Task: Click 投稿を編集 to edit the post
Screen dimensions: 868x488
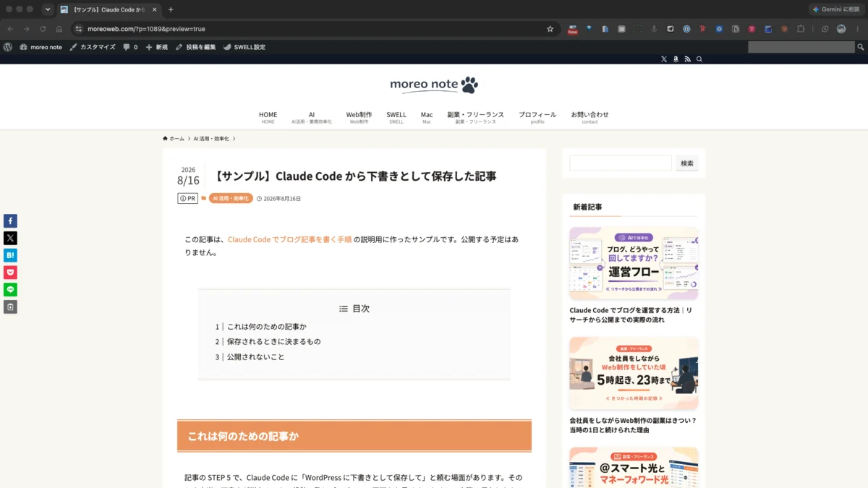Action: coord(196,47)
